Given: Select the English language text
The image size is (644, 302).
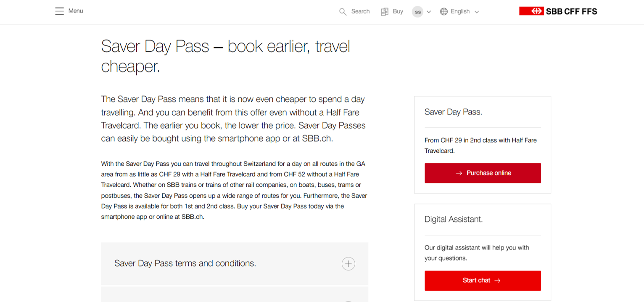Looking at the screenshot, I should (460, 11).
